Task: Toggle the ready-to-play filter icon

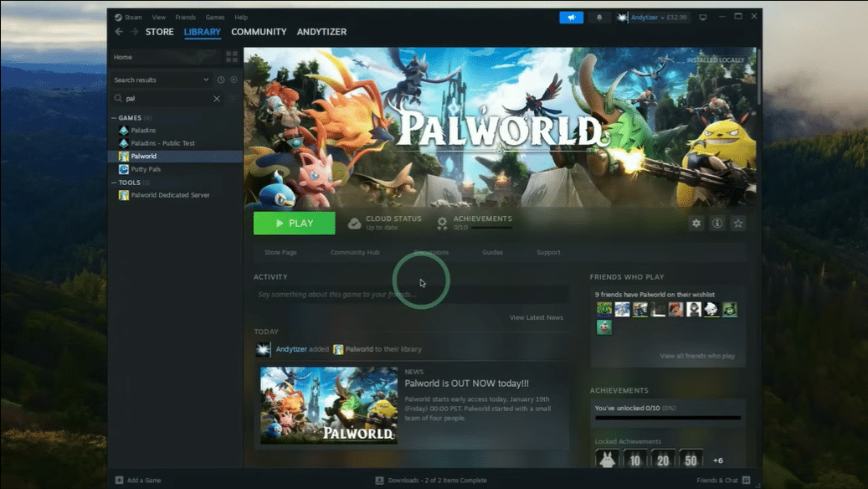Action: (x=234, y=80)
